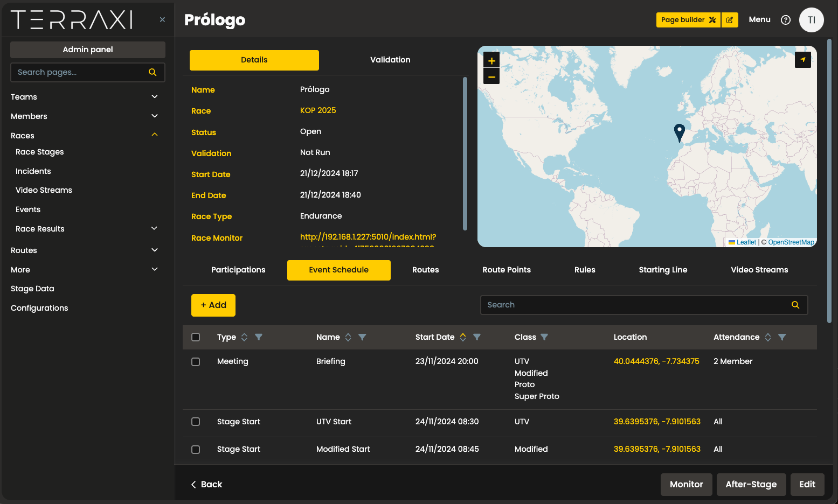Open UTV Start location coordinates link
This screenshot has height=504, width=838.
(x=657, y=422)
